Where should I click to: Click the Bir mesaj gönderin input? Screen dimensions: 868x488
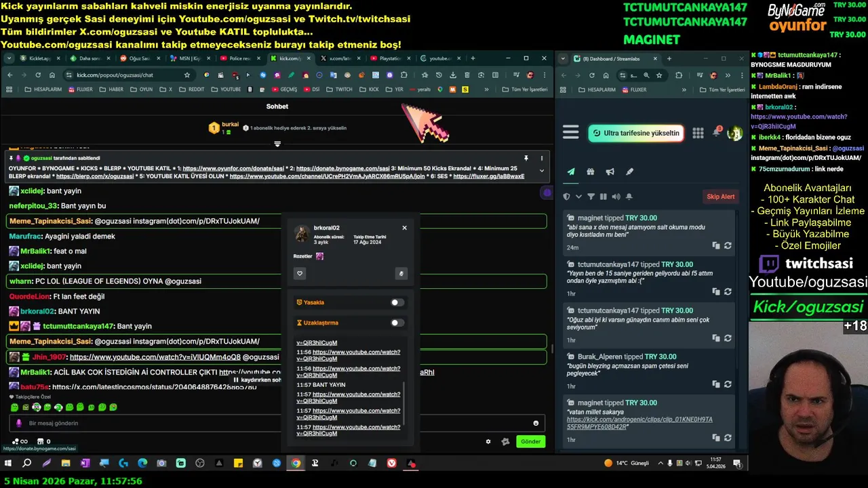[x=277, y=423]
